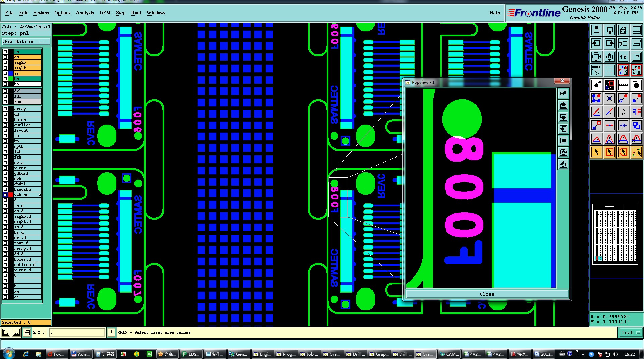Open the Edit menu
The height and width of the screenshot is (359, 644).
23,13
